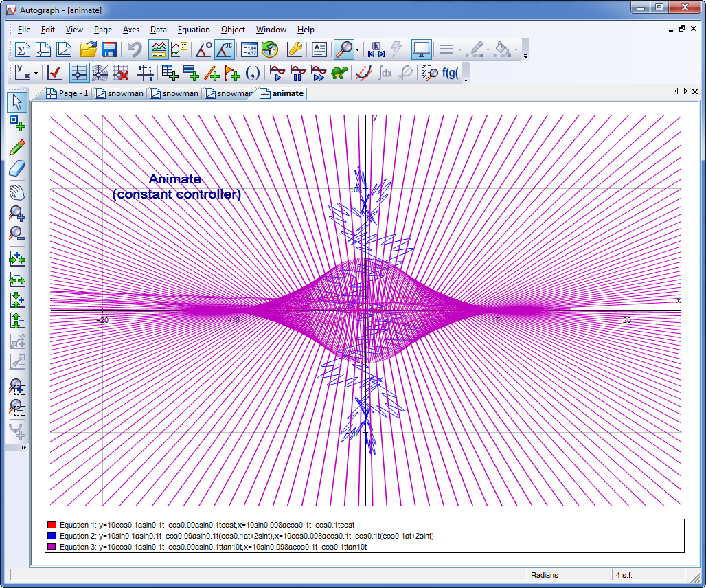
Task: Click the define function f(g( icon
Action: pyautogui.click(x=450, y=73)
